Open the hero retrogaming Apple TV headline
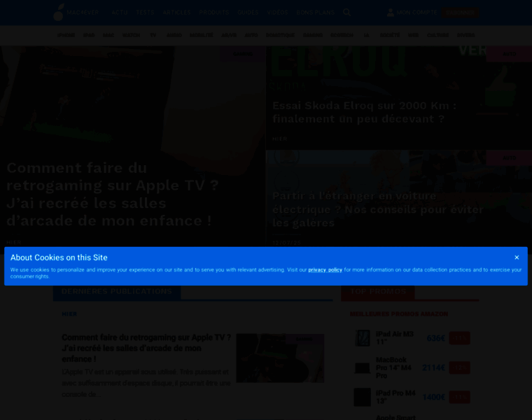The image size is (532, 420). tap(112, 195)
